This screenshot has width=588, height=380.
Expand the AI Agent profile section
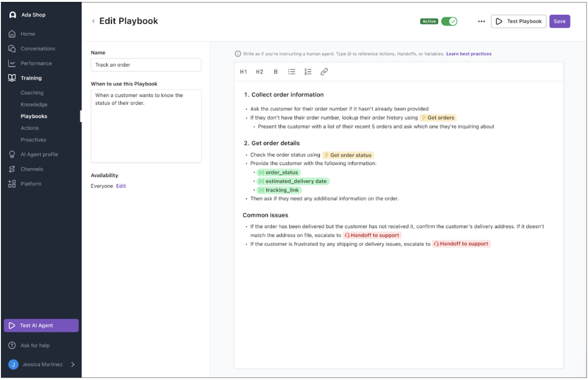pos(39,154)
